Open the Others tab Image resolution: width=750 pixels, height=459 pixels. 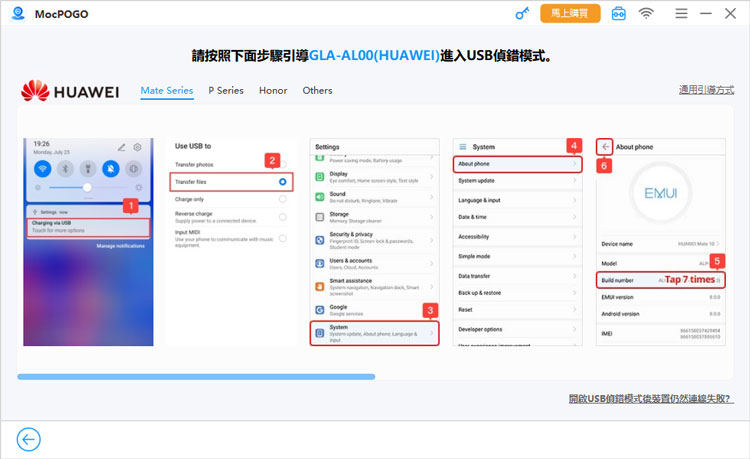[317, 91]
